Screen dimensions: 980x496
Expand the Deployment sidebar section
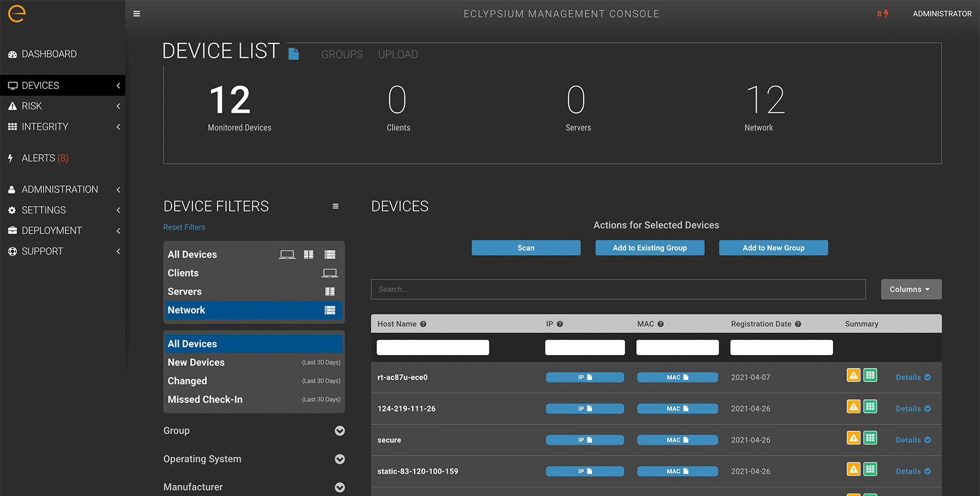click(x=62, y=231)
